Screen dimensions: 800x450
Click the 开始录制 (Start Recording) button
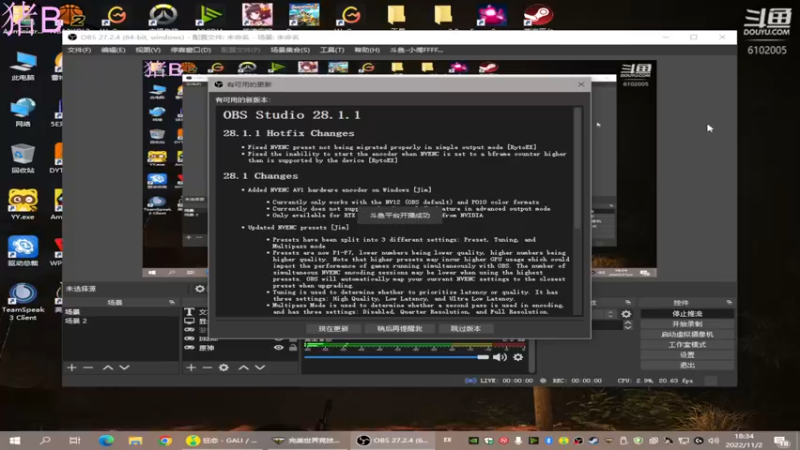(x=687, y=324)
